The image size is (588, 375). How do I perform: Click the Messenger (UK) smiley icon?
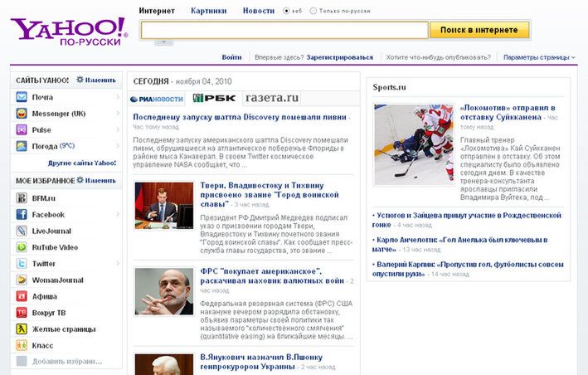coord(22,114)
